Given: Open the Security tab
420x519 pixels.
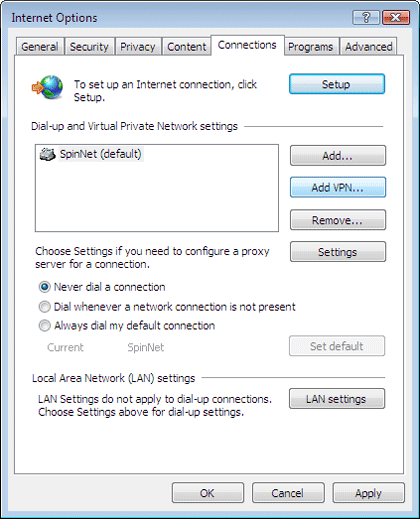Looking at the screenshot, I should coord(89,47).
